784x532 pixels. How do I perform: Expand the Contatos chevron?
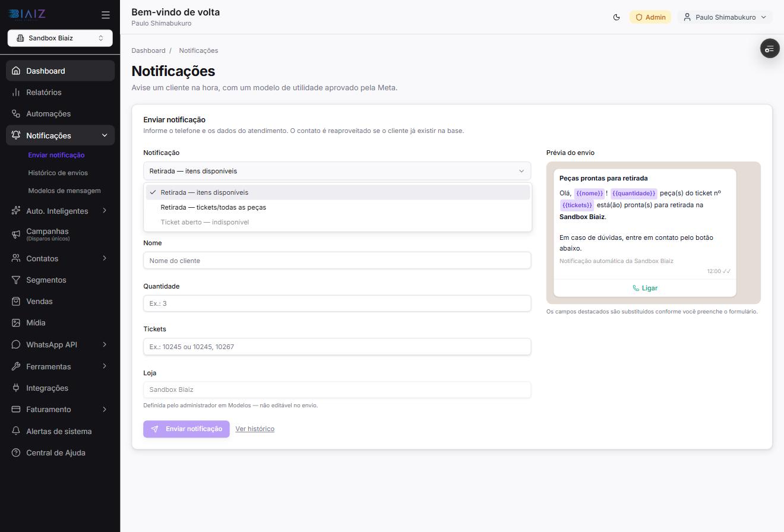tap(105, 258)
